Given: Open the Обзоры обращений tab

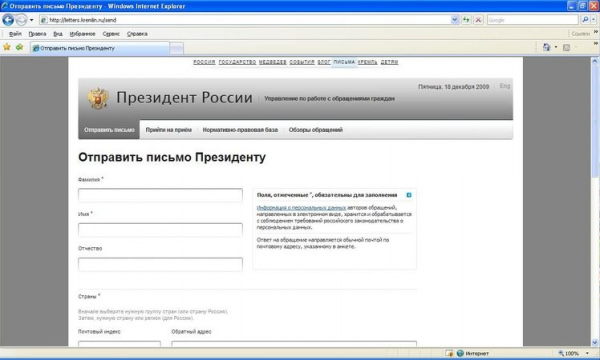Looking at the screenshot, I should coord(316,130).
